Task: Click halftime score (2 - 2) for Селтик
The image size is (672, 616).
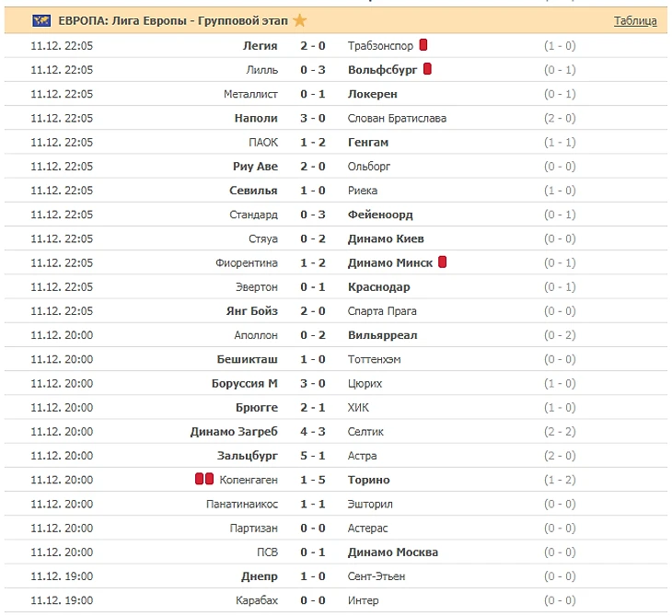Action: click(560, 432)
